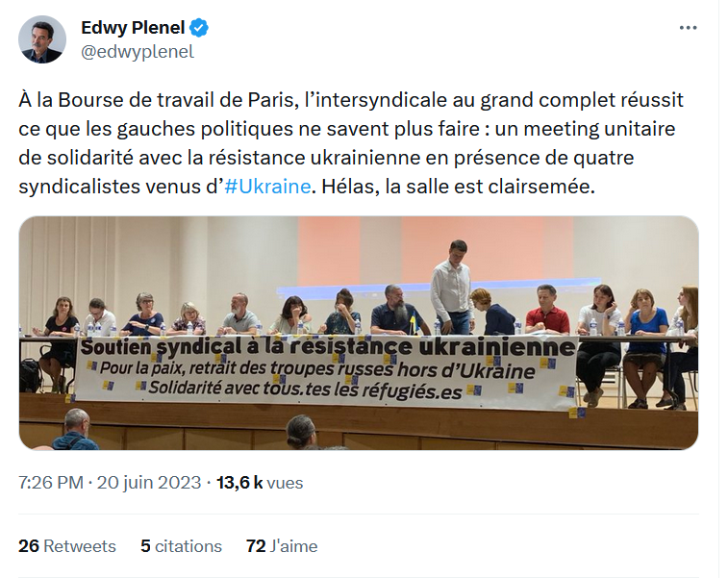Show the 5 citations list
Image resolution: width=728 pixels, height=578 pixels.
pos(181,546)
